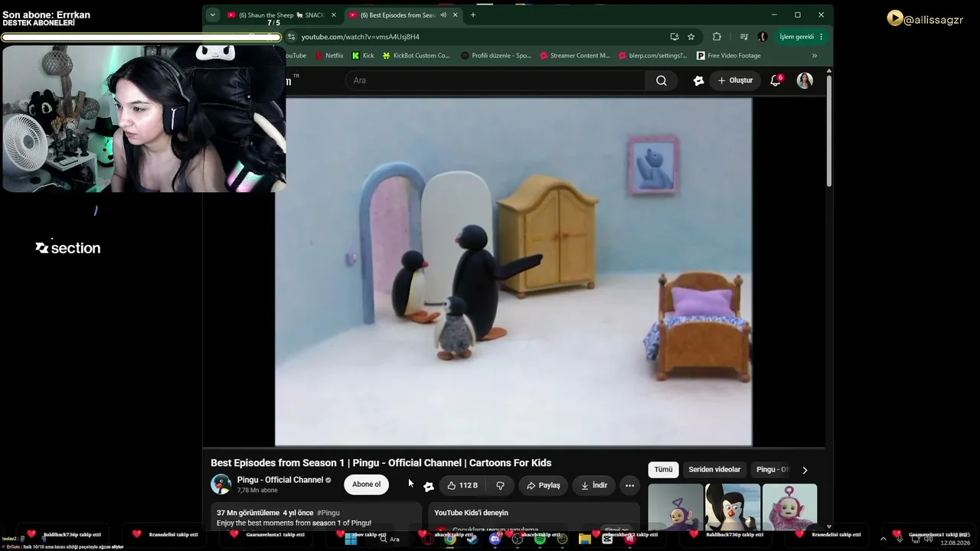This screenshot has width=980, height=551.
Task: Open File Explorer from the taskbar
Action: [x=585, y=539]
